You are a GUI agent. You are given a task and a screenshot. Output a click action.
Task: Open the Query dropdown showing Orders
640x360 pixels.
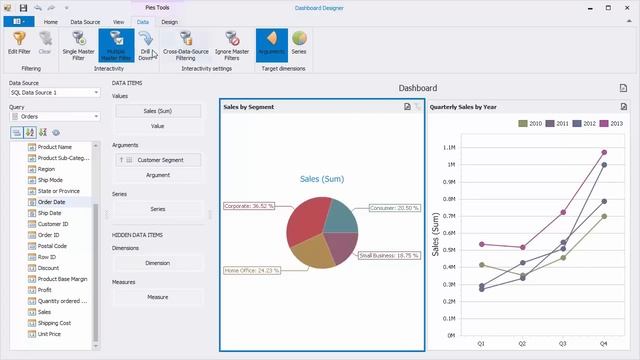coord(54,117)
